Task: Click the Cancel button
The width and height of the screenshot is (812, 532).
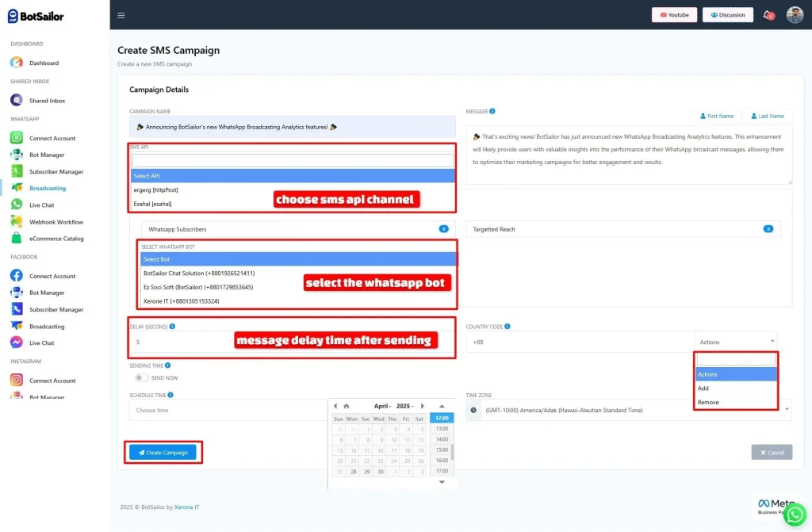Action: tap(772, 452)
